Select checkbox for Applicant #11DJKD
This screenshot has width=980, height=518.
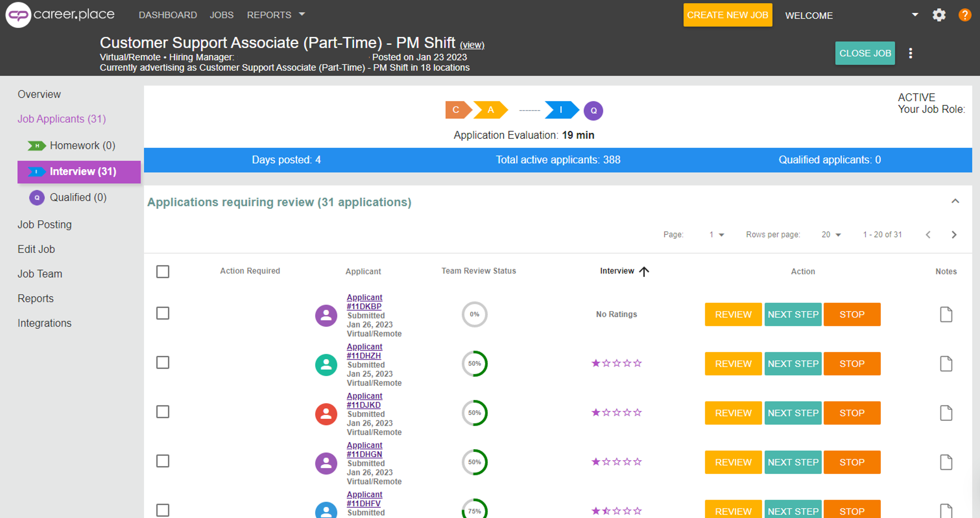[x=163, y=412]
